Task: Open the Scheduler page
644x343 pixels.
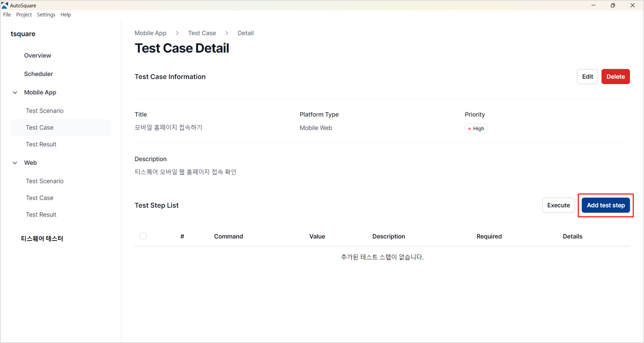Action: click(38, 74)
